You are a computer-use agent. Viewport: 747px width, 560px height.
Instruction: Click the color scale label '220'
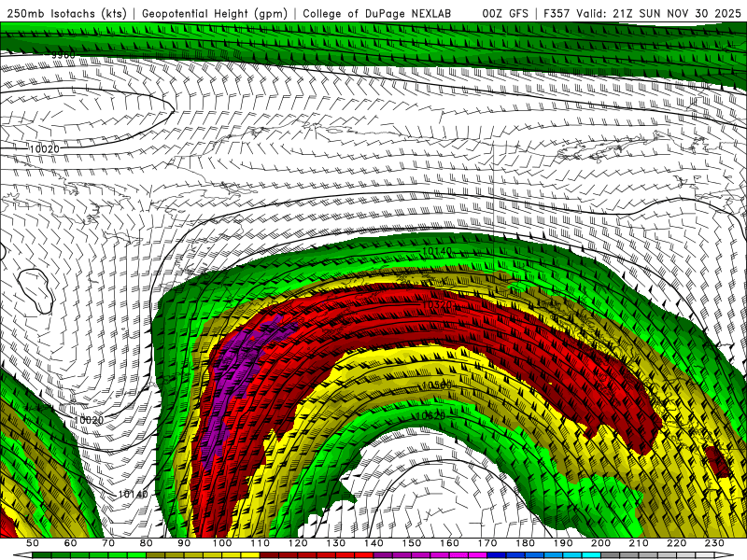tap(677, 543)
